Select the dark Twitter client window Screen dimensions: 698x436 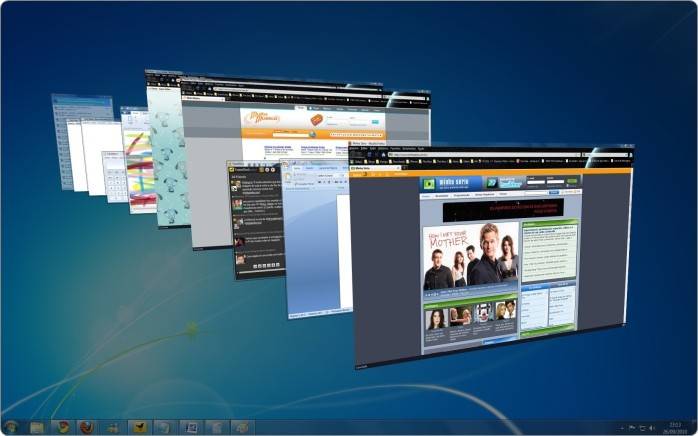coord(256,220)
